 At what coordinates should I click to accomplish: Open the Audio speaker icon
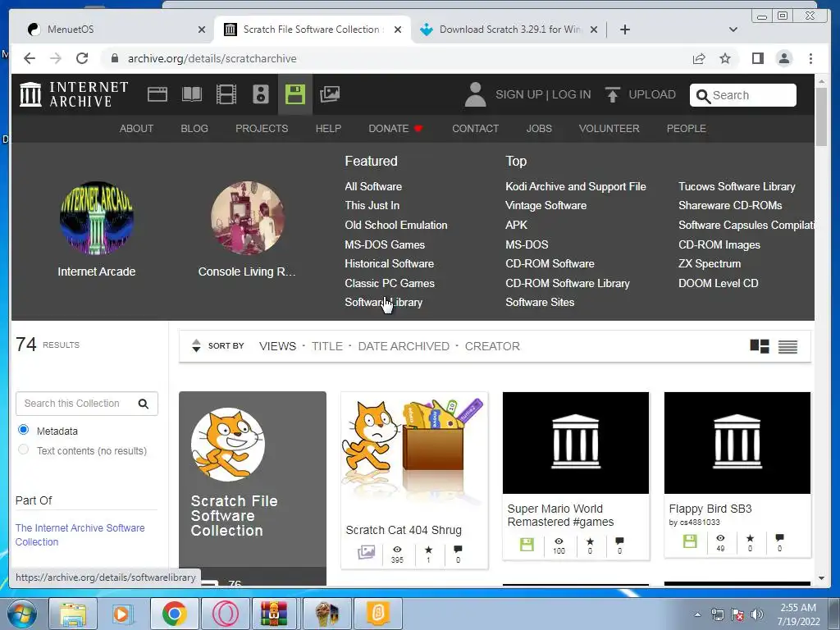tap(261, 95)
